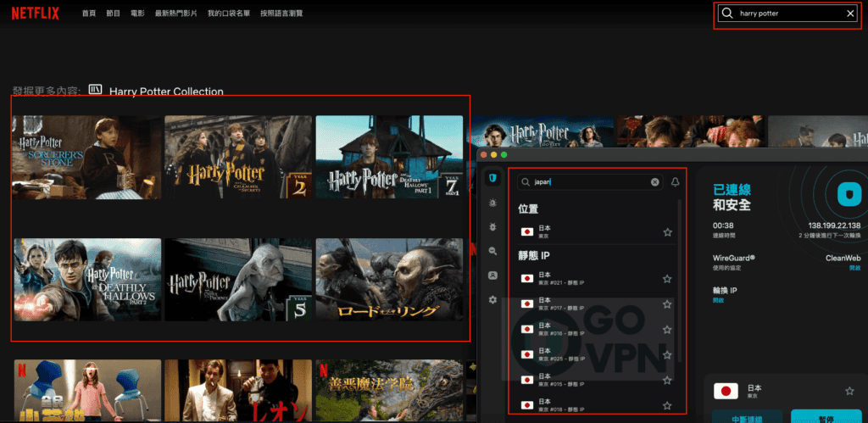The width and height of the screenshot is (868, 423).
Task: Open 按照語言瀏覽 in the Netflix navigation
Action: pos(281,14)
